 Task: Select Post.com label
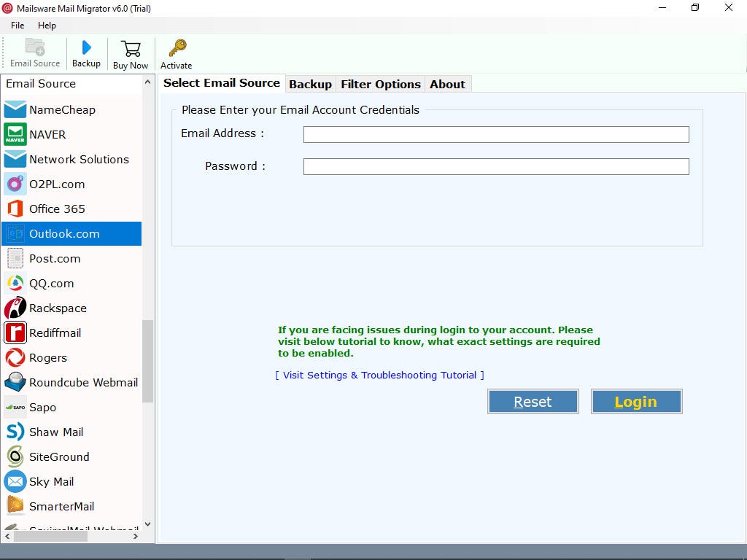(x=55, y=259)
